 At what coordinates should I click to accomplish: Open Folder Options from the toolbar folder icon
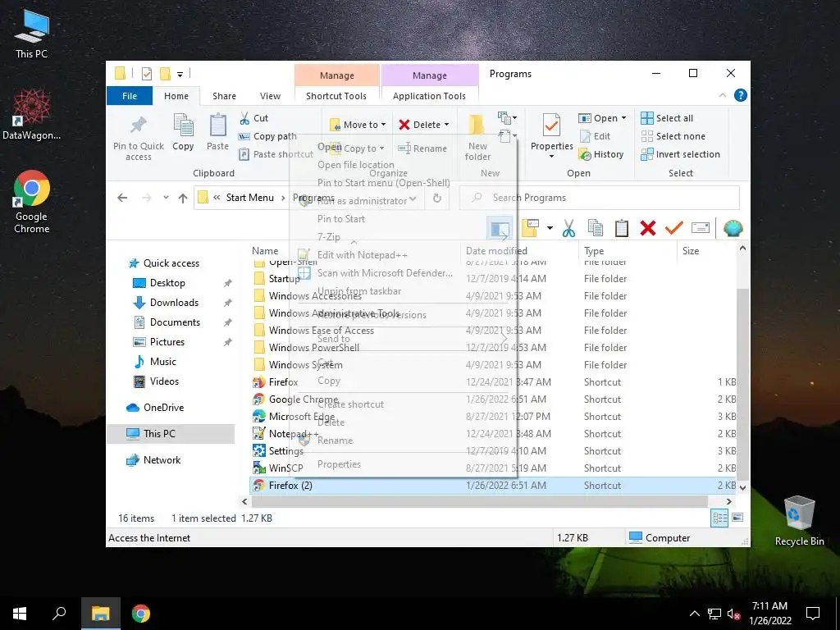(531, 228)
